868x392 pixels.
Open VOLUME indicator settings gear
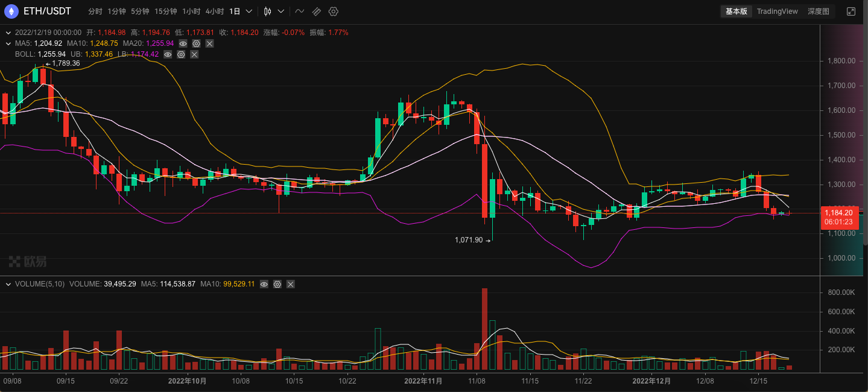coord(277,284)
